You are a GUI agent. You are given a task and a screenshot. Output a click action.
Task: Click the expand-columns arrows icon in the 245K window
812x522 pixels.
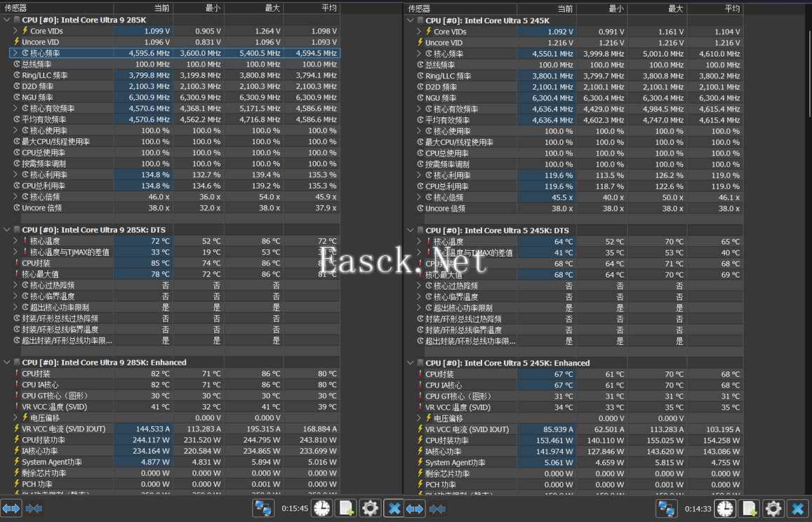tap(414, 509)
